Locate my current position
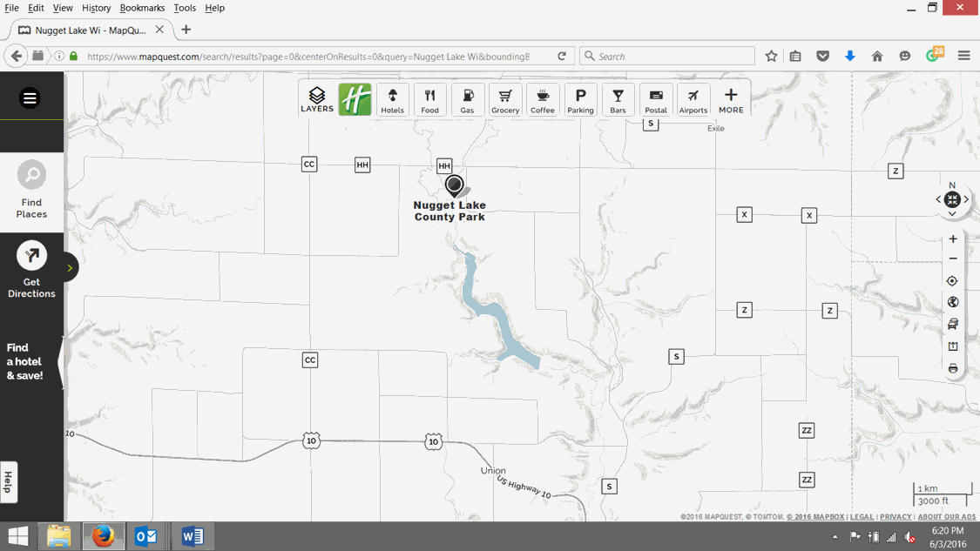This screenshot has height=551, width=980. tap(952, 281)
